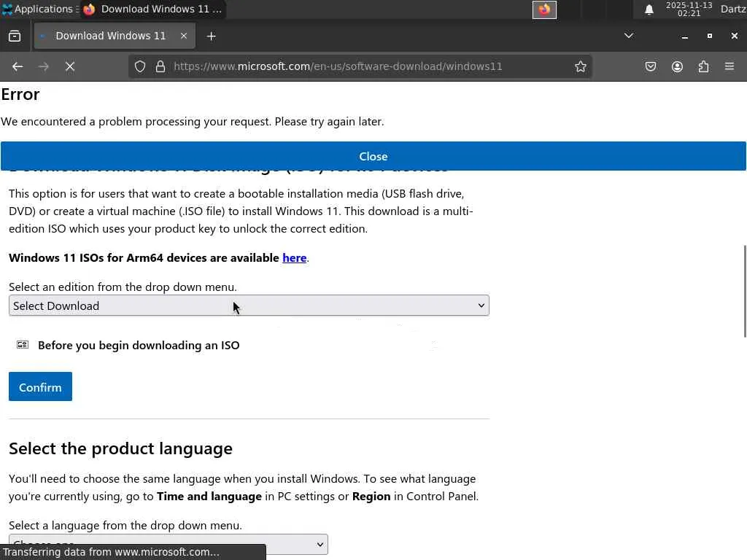Screen dimensions: 747x560
Task: Click the Confirm button
Action: pos(41,386)
